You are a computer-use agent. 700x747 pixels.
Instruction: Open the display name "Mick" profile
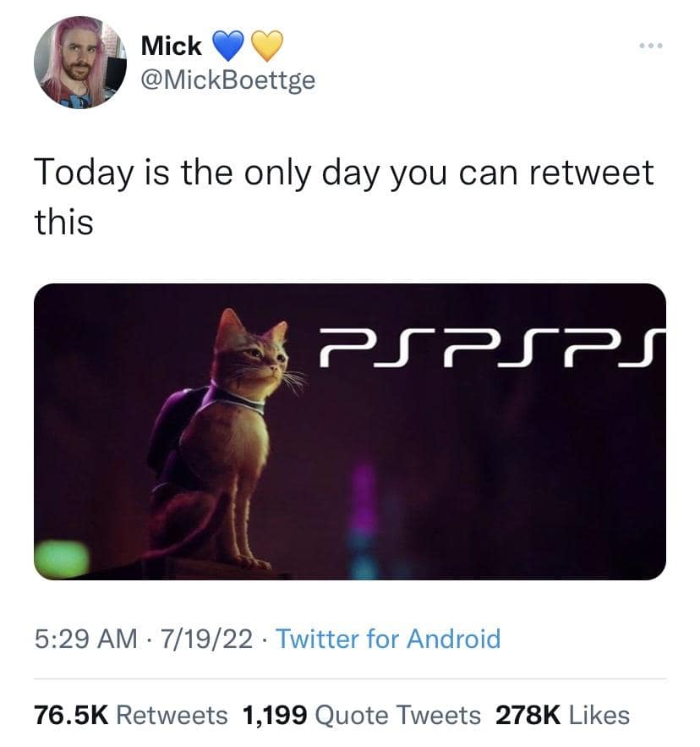[x=171, y=45]
